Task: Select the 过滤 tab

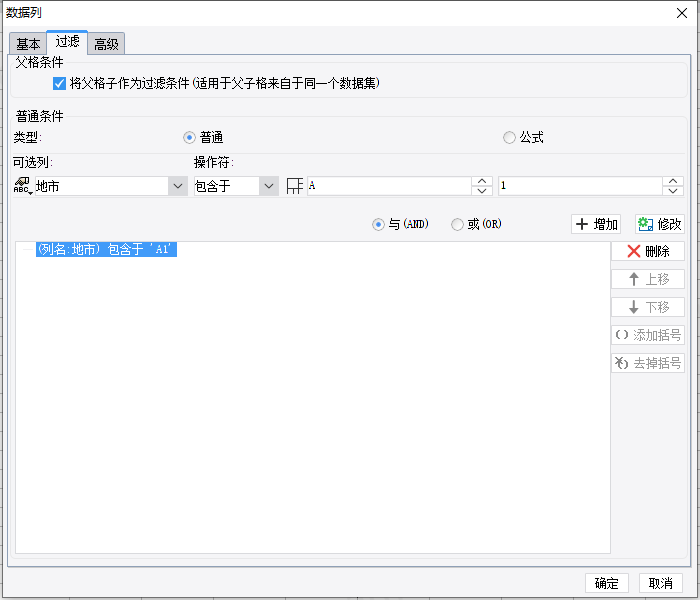Action: pyautogui.click(x=67, y=42)
